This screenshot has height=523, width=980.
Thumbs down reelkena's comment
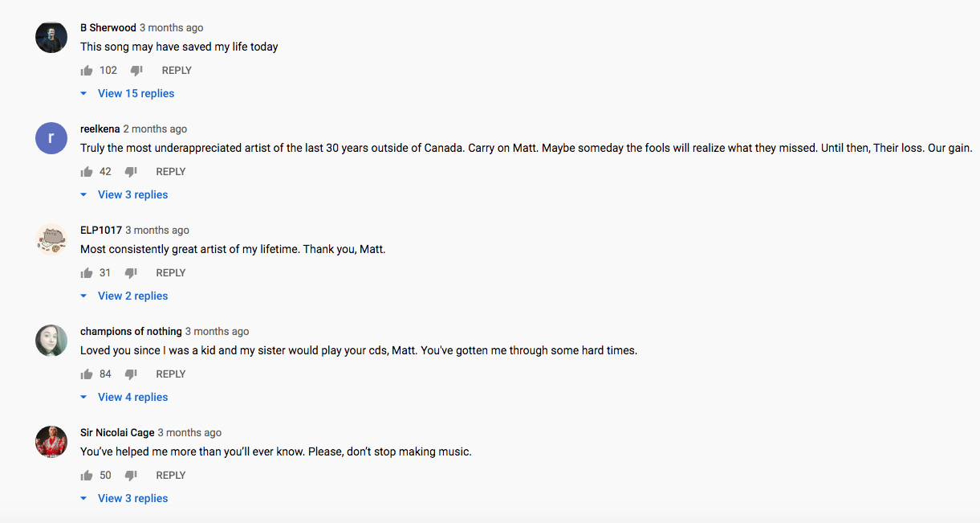click(x=131, y=172)
